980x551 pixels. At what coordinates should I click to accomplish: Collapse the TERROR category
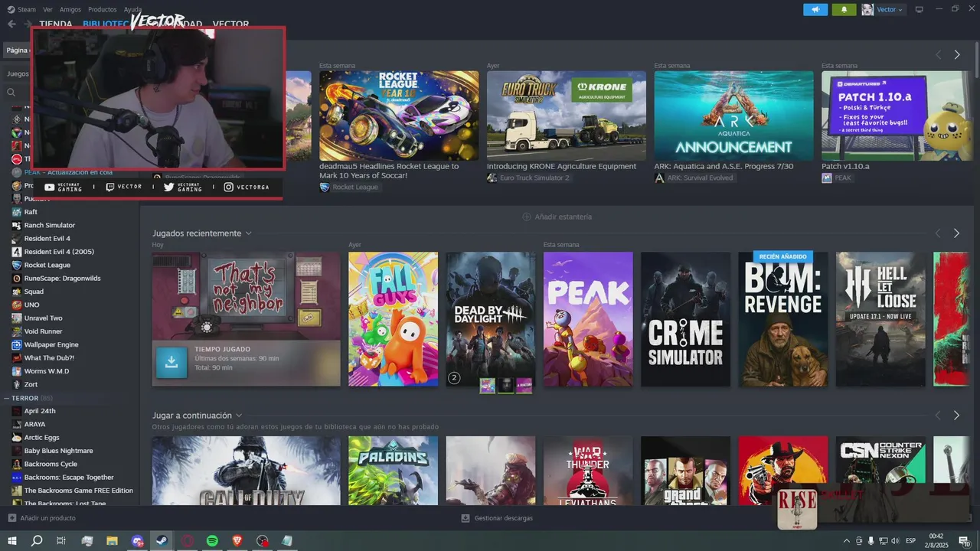click(x=6, y=398)
